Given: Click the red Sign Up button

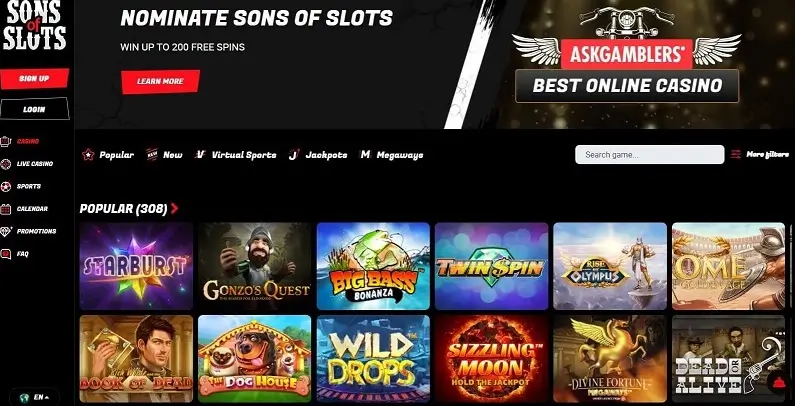Looking at the screenshot, I should (x=34, y=79).
